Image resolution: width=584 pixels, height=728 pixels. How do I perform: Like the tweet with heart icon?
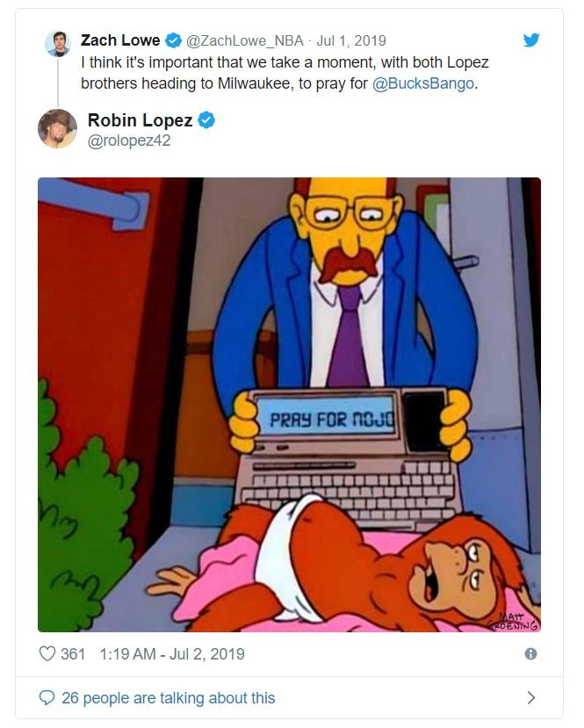pos(47,653)
